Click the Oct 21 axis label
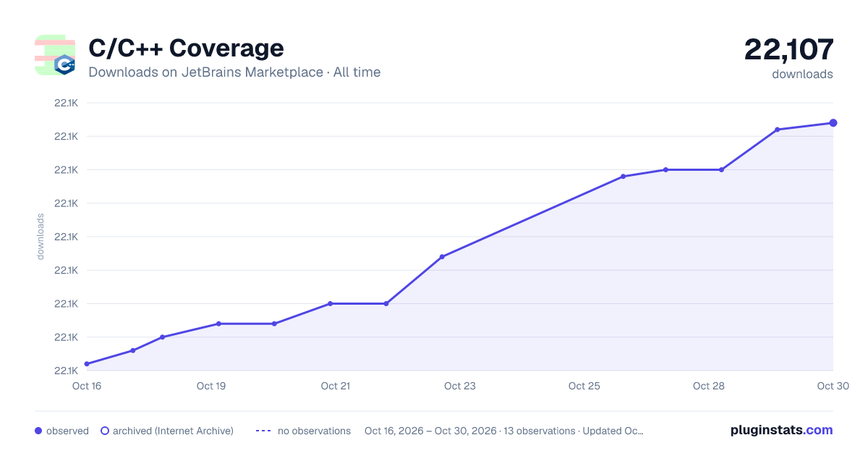Viewport: 868px width, 456px height. (336, 386)
